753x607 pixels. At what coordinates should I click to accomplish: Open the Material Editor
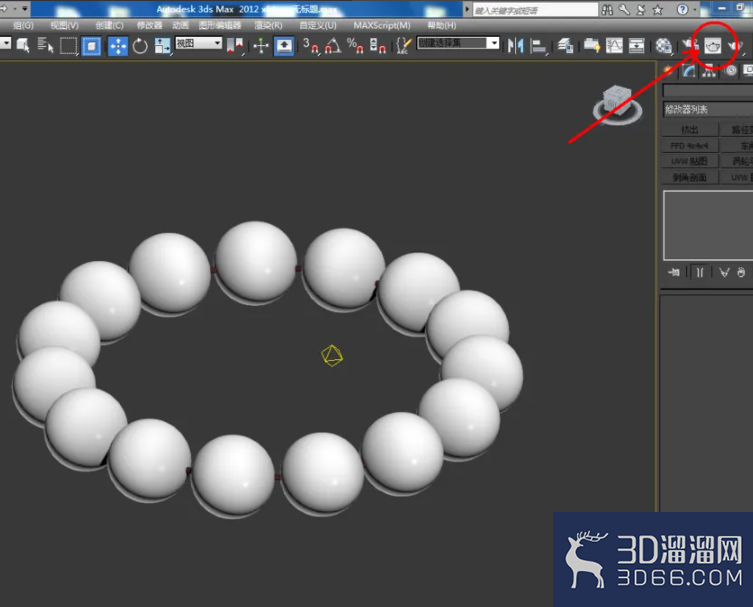tap(663, 46)
